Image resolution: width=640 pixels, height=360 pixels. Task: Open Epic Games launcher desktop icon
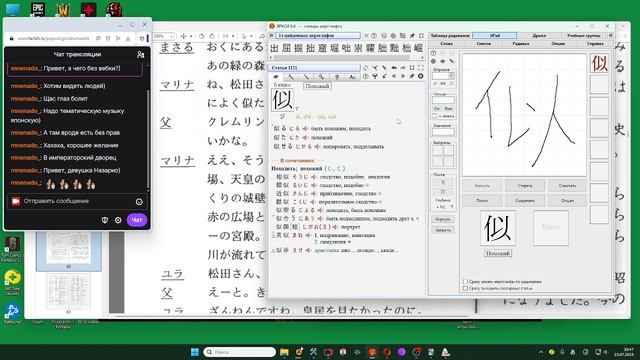pyautogui.click(x=38, y=9)
